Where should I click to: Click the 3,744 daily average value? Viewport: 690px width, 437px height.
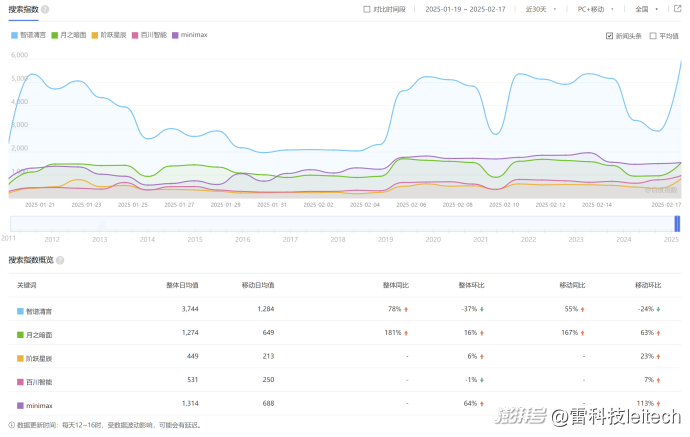point(190,309)
